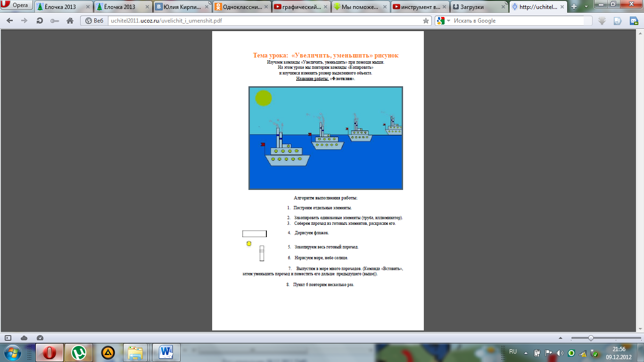Click the browser Back arrow

coord(9,21)
